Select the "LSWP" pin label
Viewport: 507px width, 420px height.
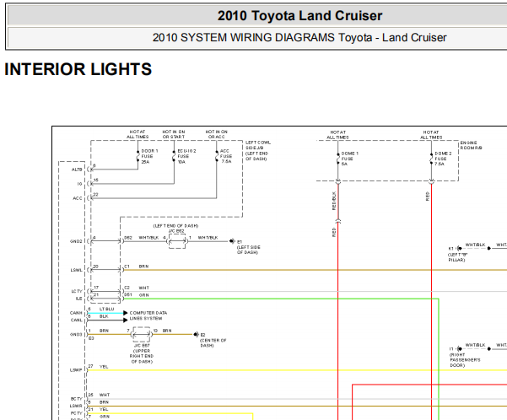pos(76,370)
